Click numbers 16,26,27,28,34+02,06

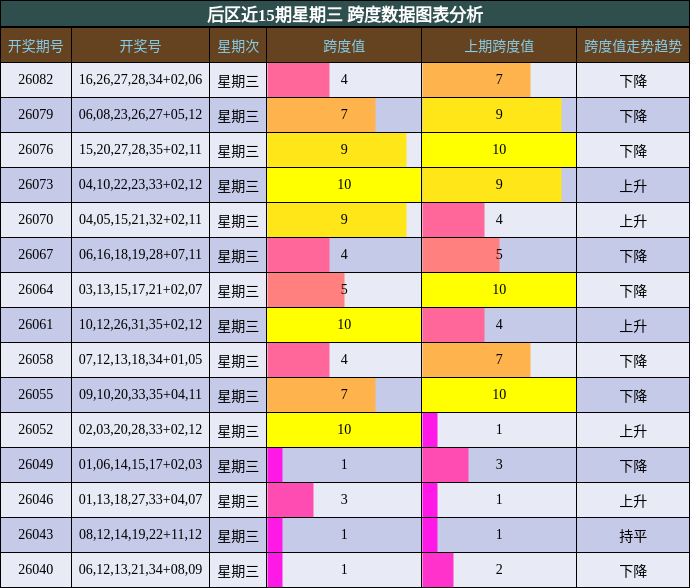coord(140,80)
